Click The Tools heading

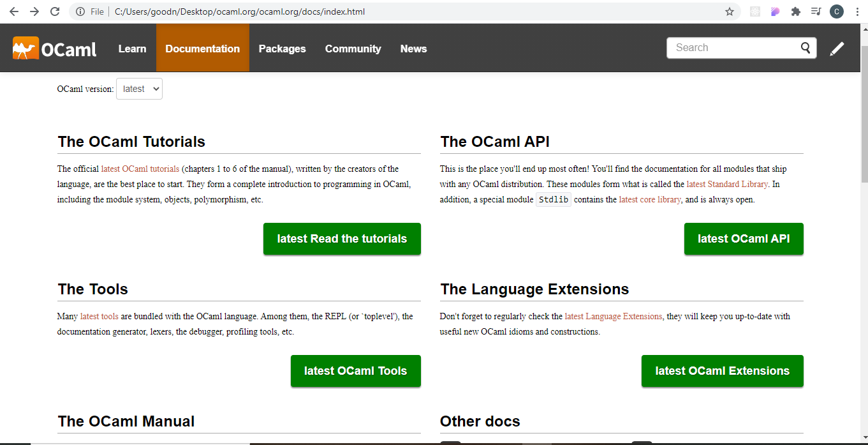tap(92, 289)
